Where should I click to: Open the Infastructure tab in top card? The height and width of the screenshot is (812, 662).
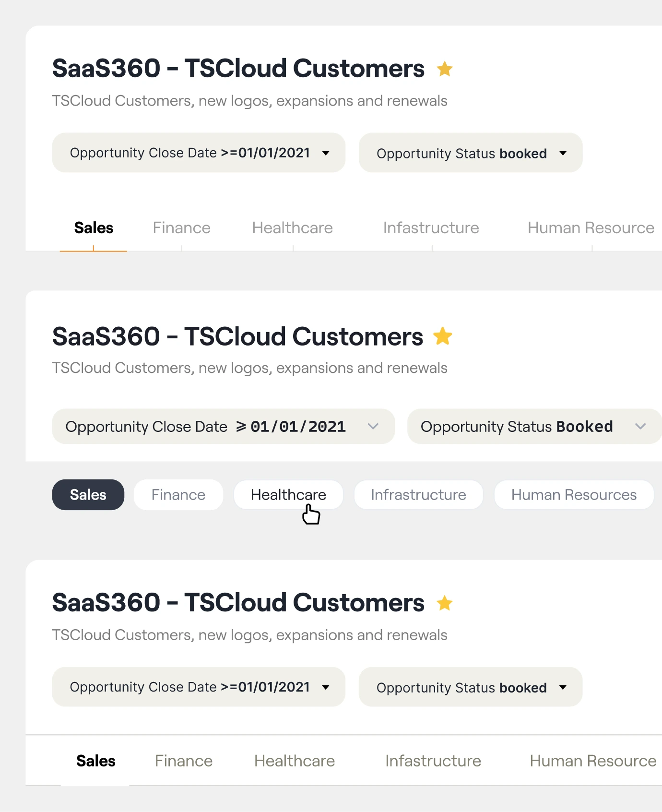point(431,228)
